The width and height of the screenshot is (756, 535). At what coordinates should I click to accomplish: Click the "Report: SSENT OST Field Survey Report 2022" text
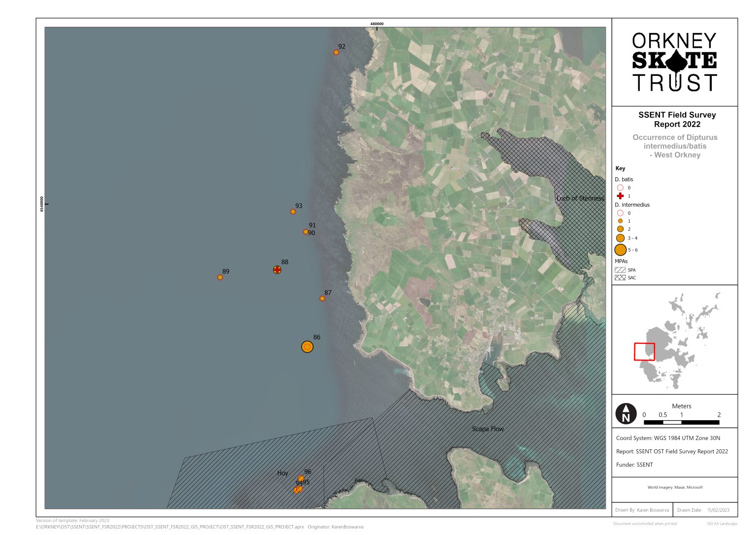click(x=671, y=451)
